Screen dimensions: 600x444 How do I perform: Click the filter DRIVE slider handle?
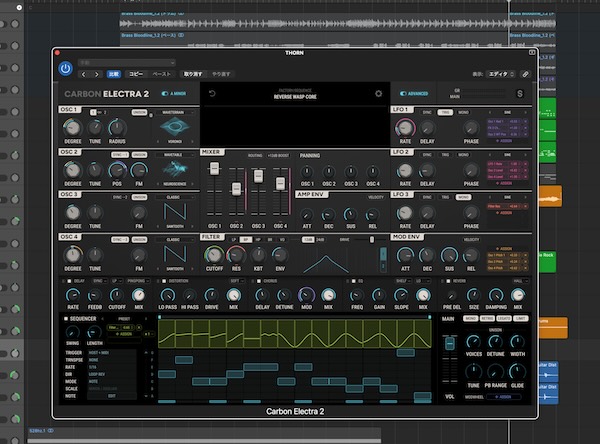(372, 240)
